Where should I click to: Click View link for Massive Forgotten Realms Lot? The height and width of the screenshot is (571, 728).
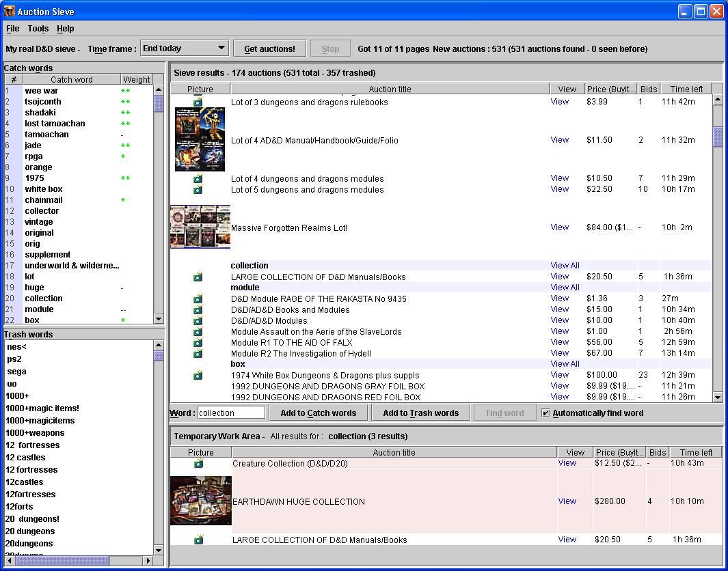coord(559,227)
